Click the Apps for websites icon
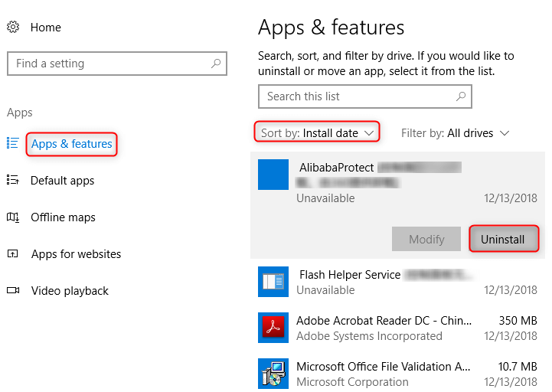The height and width of the screenshot is (392, 552). pyautogui.click(x=13, y=253)
